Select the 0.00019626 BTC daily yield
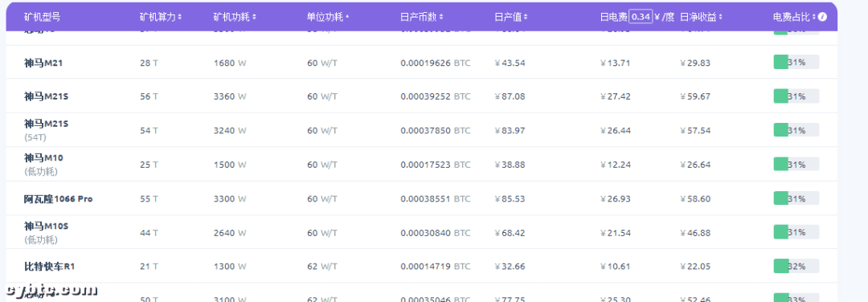This screenshot has height=302, width=868. [x=436, y=63]
